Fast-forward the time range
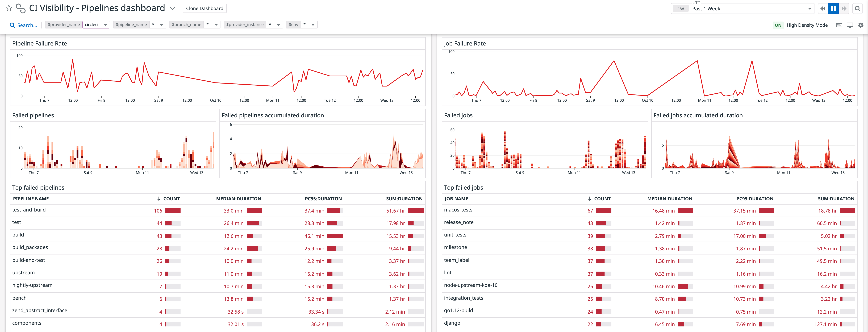This screenshot has width=868, height=332. pyautogui.click(x=844, y=9)
